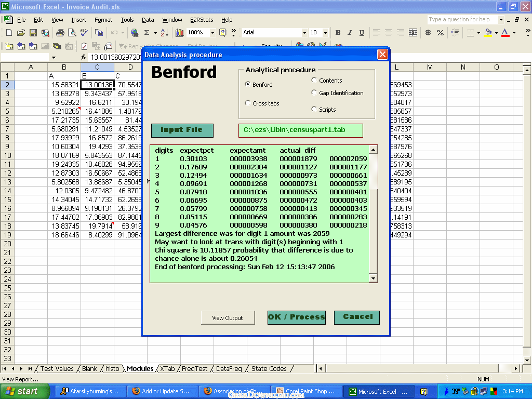Open a file with the Open folder icon
The height and width of the screenshot is (399, 532).
pos(21,33)
